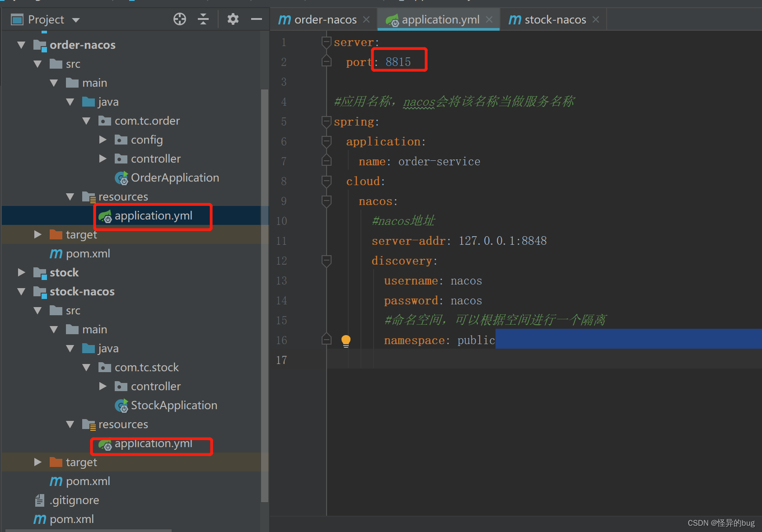This screenshot has width=762, height=532.
Task: Click the locate/select opened file crosshair icon
Action: point(180,19)
